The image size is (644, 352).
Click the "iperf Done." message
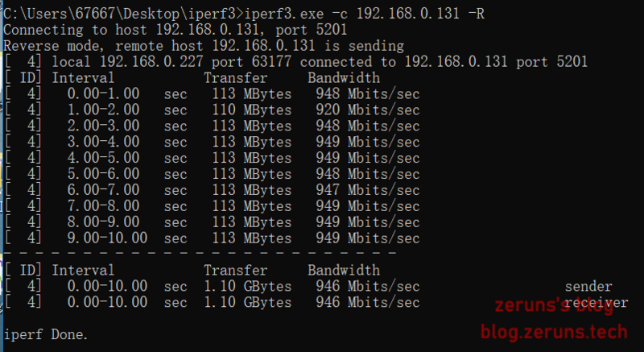tap(46, 335)
